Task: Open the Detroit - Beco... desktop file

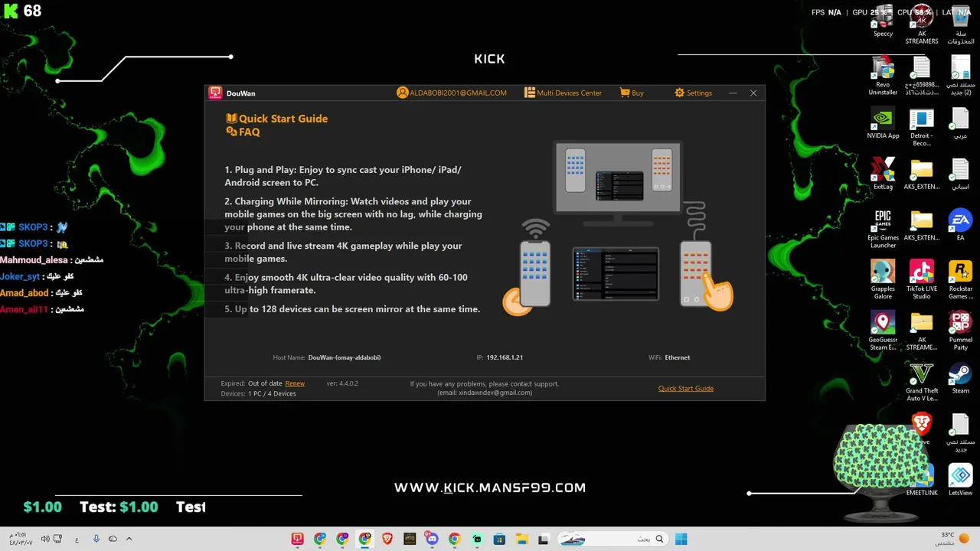Action: 922,128
